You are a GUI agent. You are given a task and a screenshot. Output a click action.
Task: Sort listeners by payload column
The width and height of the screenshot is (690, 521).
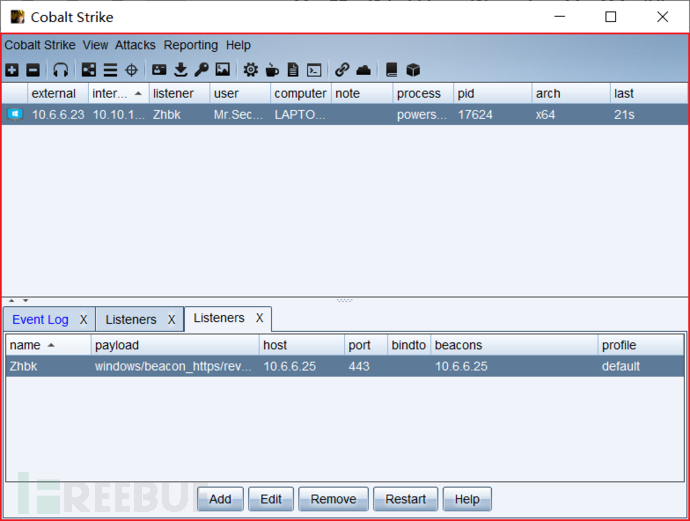[176, 345]
